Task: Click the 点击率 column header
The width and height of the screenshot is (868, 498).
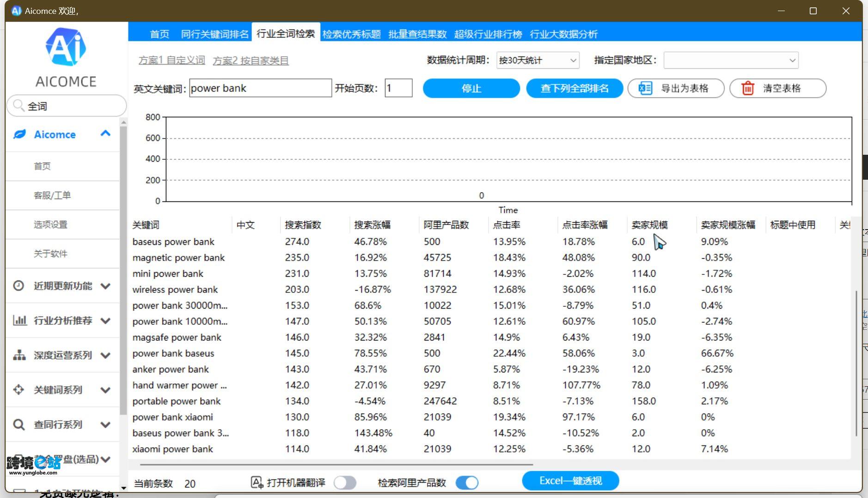Action: (x=506, y=225)
